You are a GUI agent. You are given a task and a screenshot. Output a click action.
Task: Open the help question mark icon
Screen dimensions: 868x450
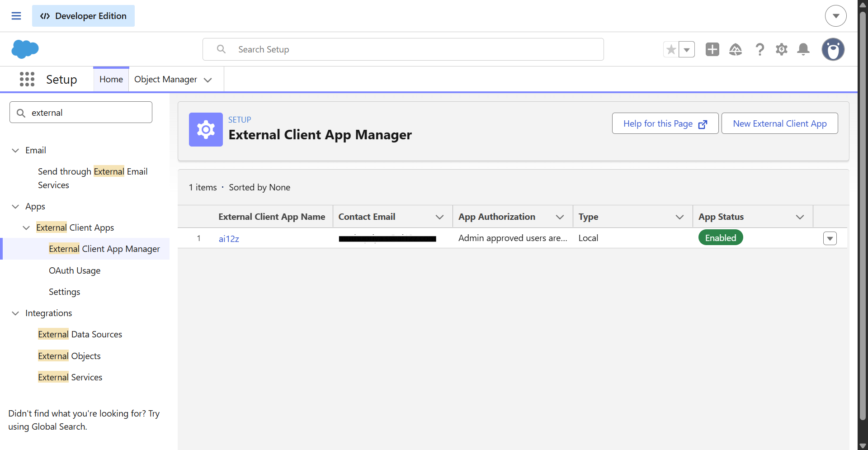[x=760, y=49]
